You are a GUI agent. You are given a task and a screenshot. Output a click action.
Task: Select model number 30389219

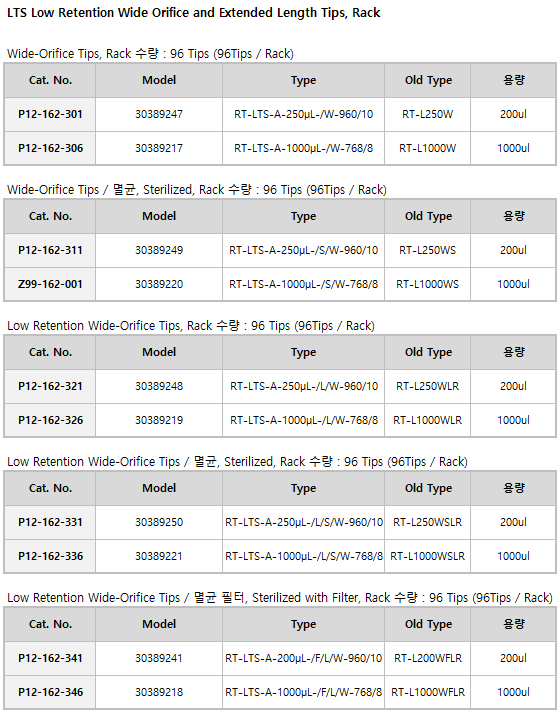tap(159, 420)
